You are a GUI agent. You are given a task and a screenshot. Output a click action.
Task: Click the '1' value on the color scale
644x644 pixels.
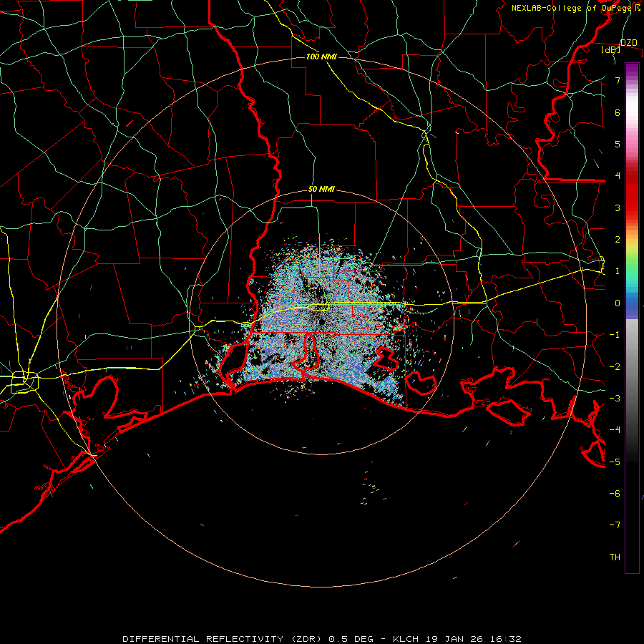point(618,271)
